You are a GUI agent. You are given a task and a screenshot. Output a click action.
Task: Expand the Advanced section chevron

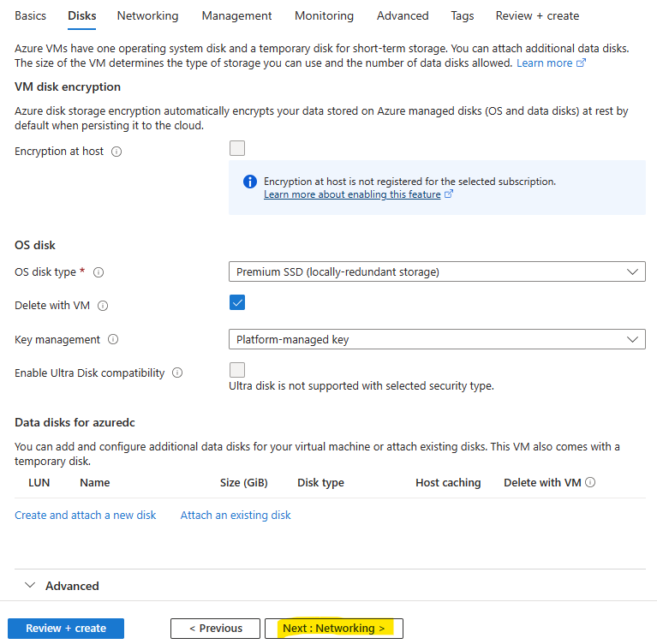(30, 586)
